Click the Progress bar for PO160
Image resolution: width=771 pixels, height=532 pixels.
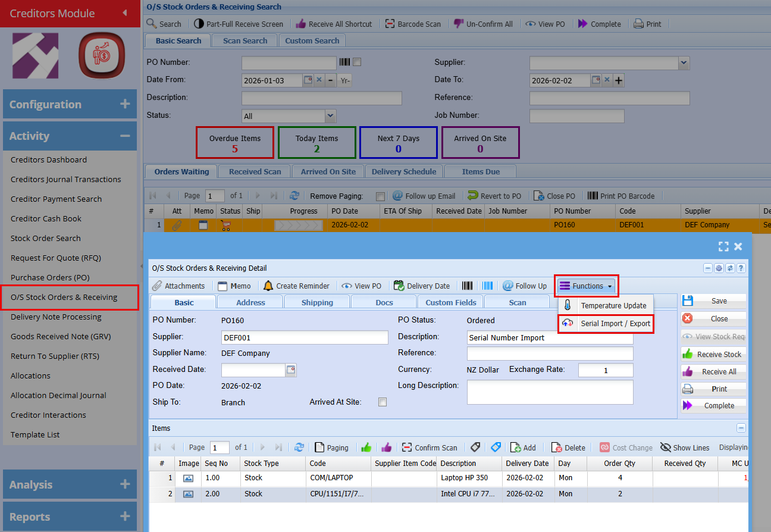298,226
